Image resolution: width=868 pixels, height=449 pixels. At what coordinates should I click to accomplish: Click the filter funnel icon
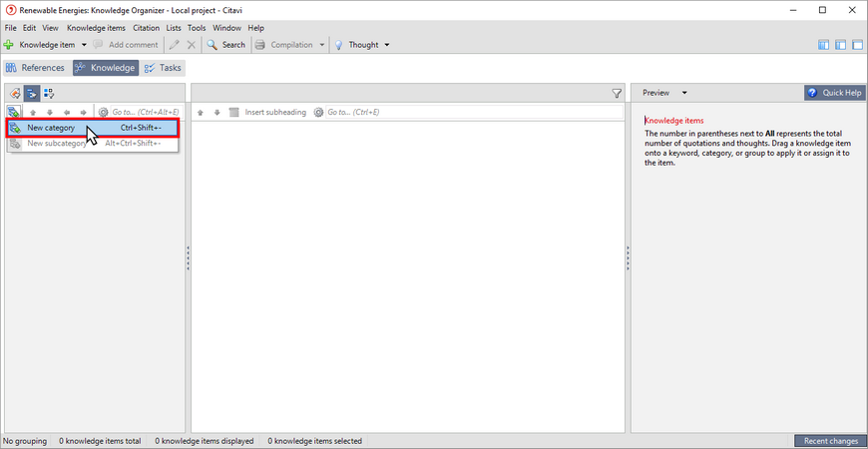click(x=617, y=94)
